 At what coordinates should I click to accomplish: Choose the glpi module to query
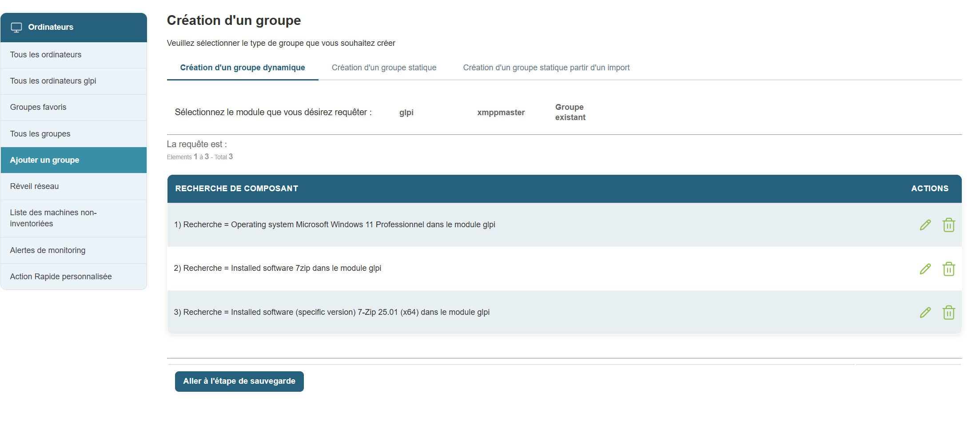(x=406, y=113)
